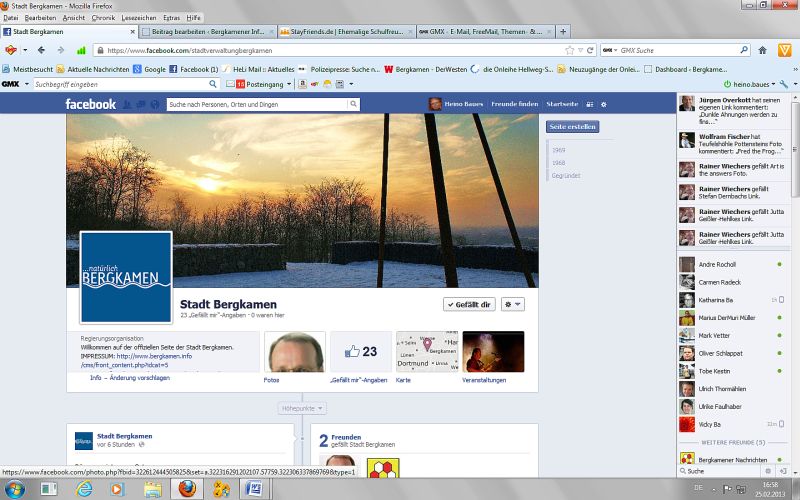Open the Firefox home page icon

pos(762,50)
